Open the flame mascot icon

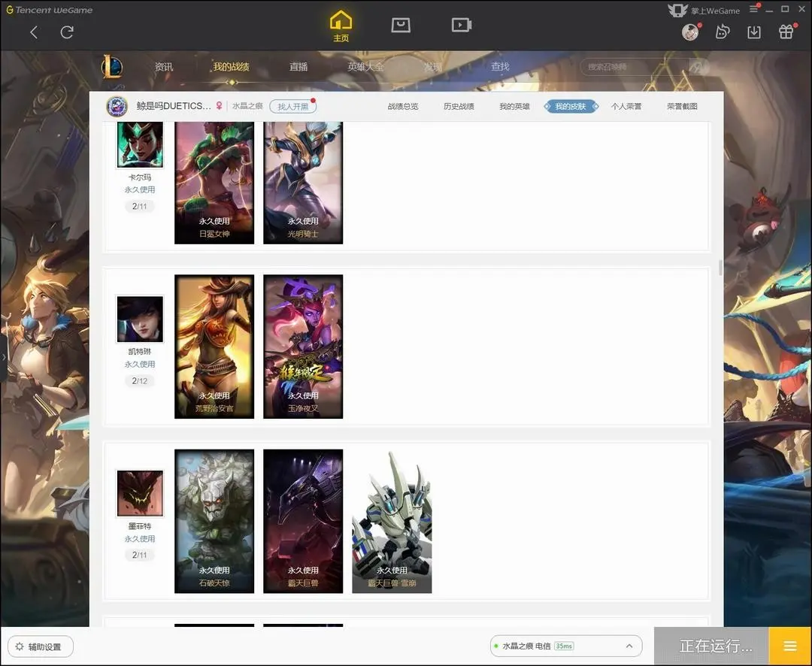(722, 32)
